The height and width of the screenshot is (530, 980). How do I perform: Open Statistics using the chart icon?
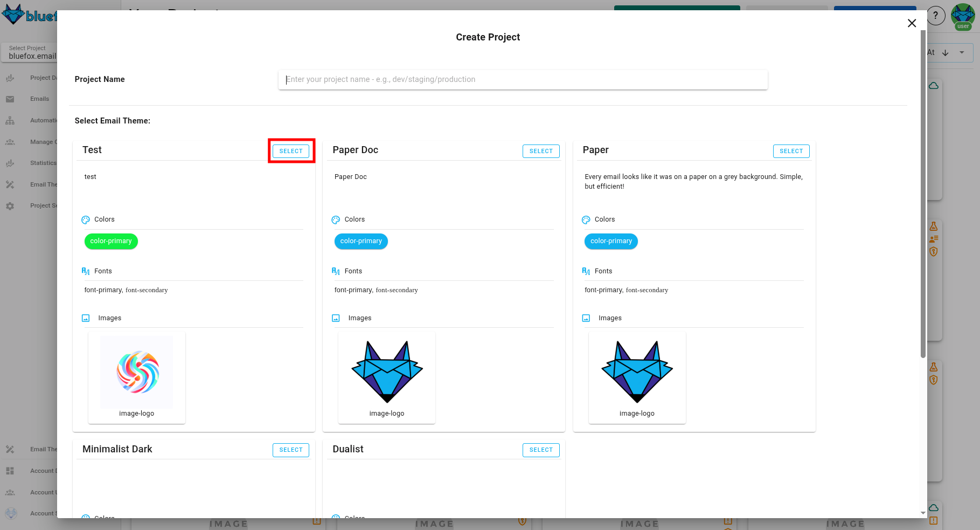(10, 163)
